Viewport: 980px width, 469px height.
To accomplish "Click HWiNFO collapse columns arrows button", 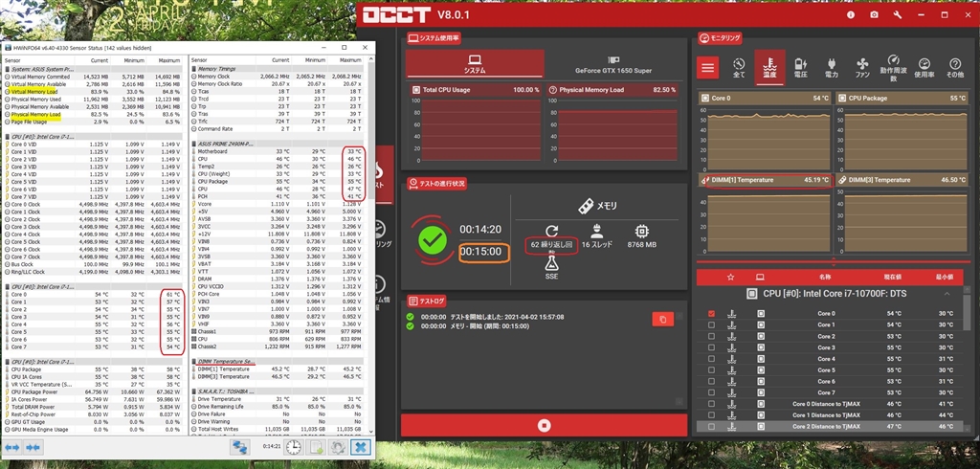I will (x=33, y=447).
